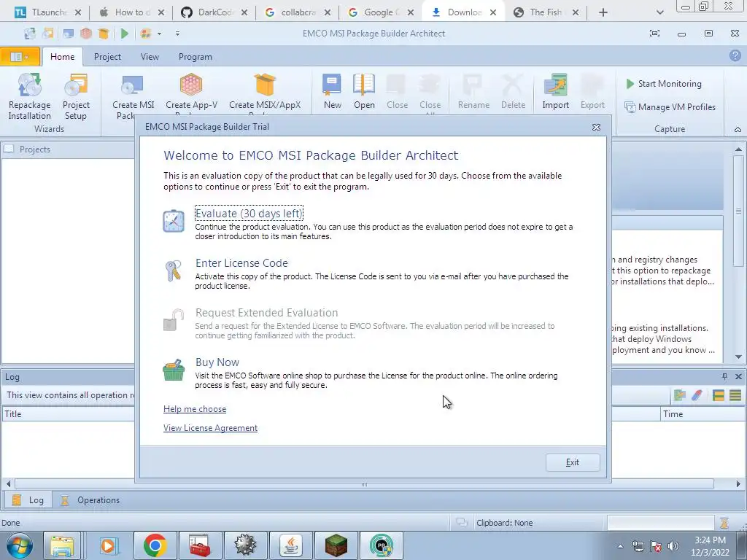Click Start Monitoring in Capture group
The image size is (747, 560).
click(664, 84)
